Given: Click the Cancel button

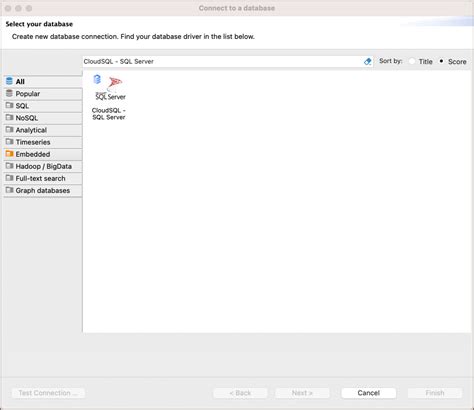Looking at the screenshot, I should click(x=369, y=393).
